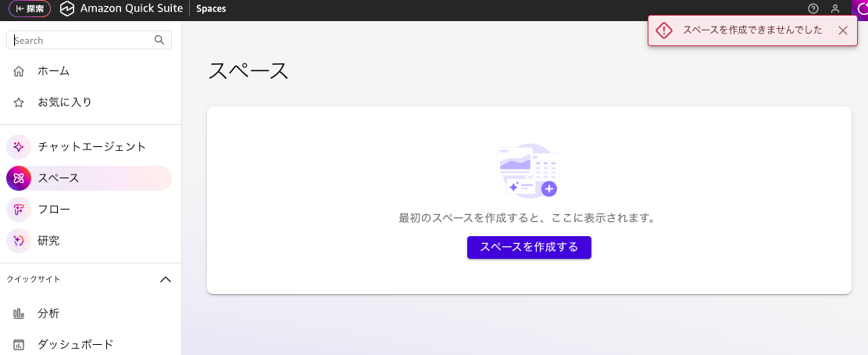Select スペース in the sidebar
This screenshot has width=868, height=355.
(x=88, y=178)
